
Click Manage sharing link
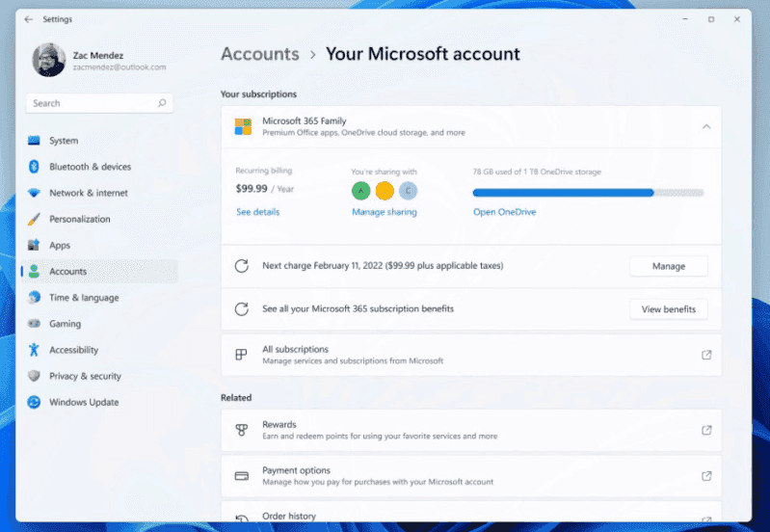(x=385, y=212)
